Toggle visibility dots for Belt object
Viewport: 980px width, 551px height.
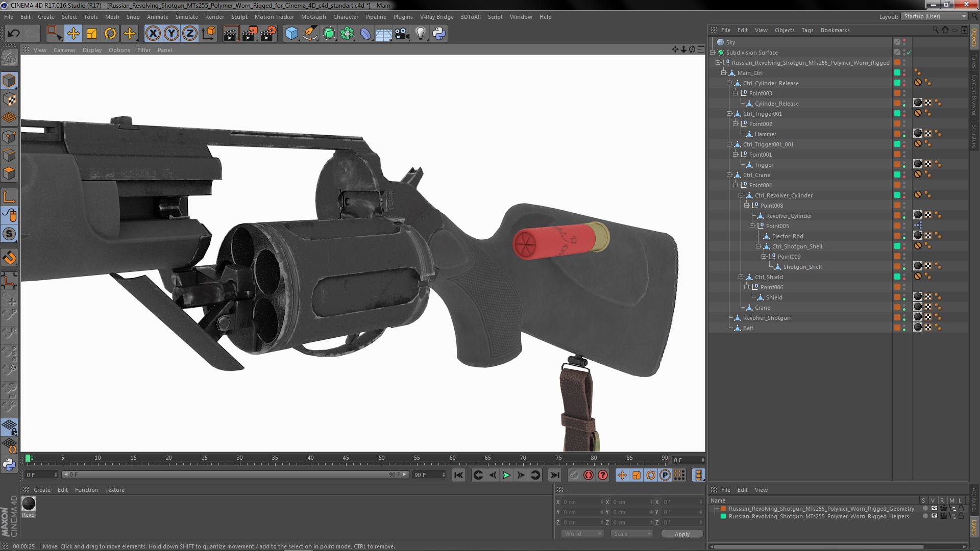(904, 328)
